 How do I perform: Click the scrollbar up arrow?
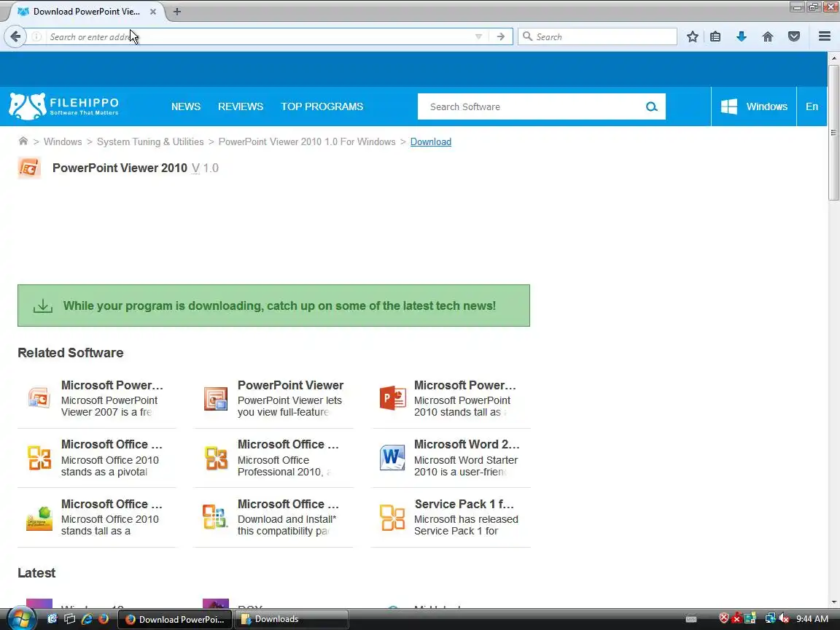pyautogui.click(x=833, y=58)
